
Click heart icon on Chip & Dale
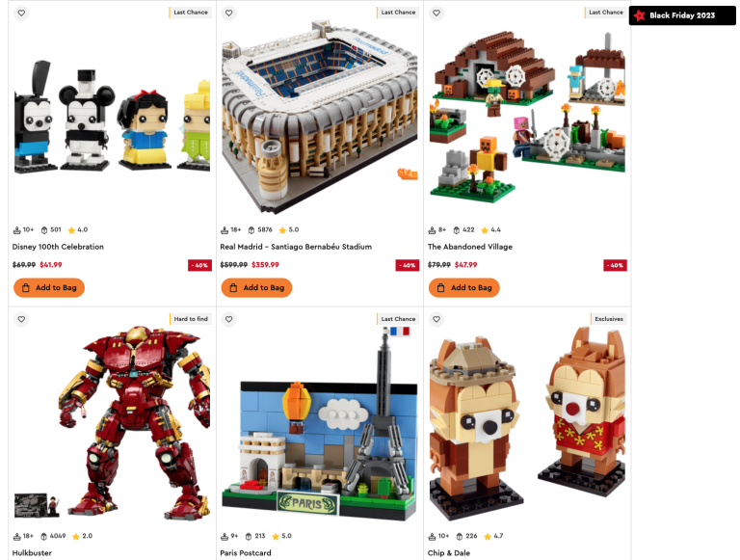[x=436, y=319]
